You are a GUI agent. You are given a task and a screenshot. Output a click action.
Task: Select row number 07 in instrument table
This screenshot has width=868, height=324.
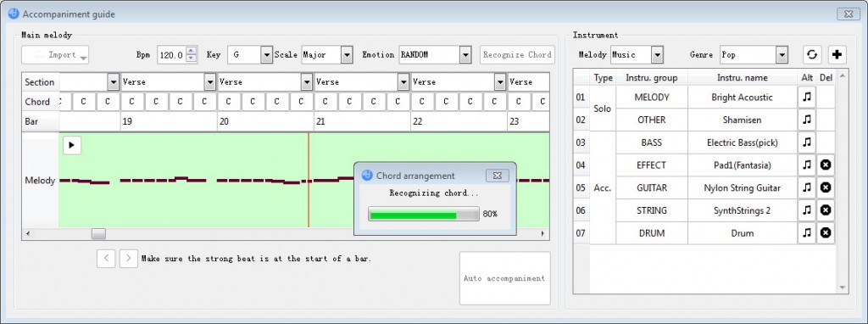[581, 233]
